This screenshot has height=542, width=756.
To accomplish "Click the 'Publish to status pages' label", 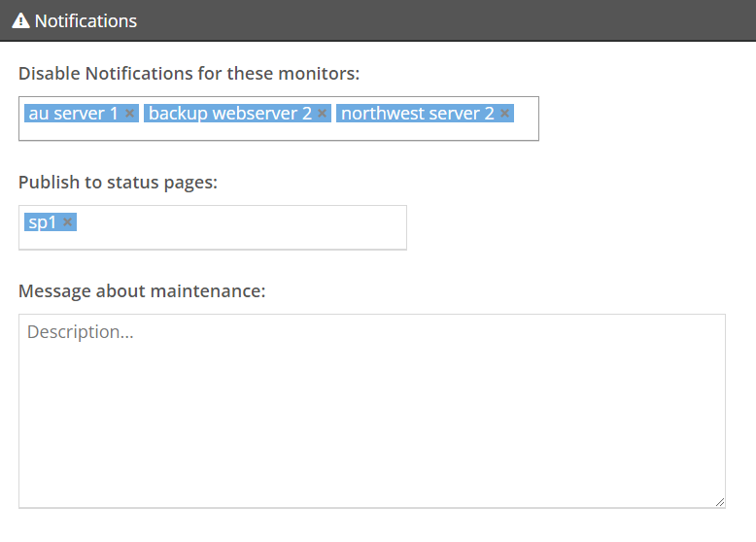I will [119, 183].
